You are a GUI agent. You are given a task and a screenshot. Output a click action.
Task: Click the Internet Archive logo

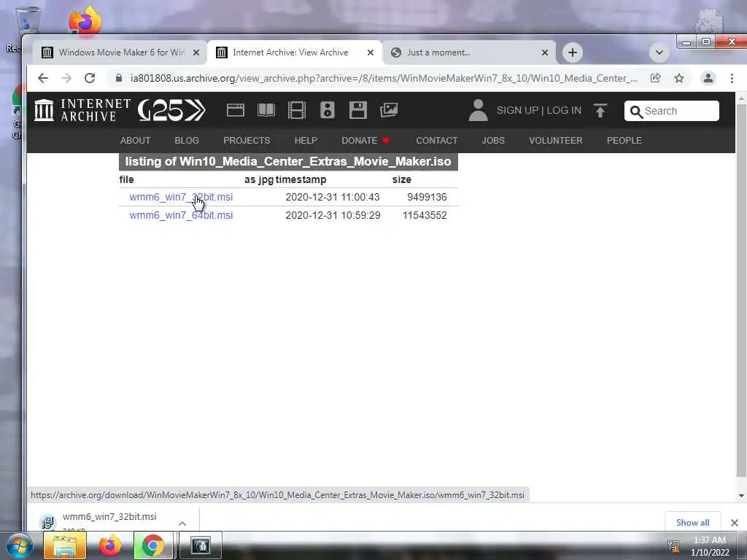[x=82, y=111]
